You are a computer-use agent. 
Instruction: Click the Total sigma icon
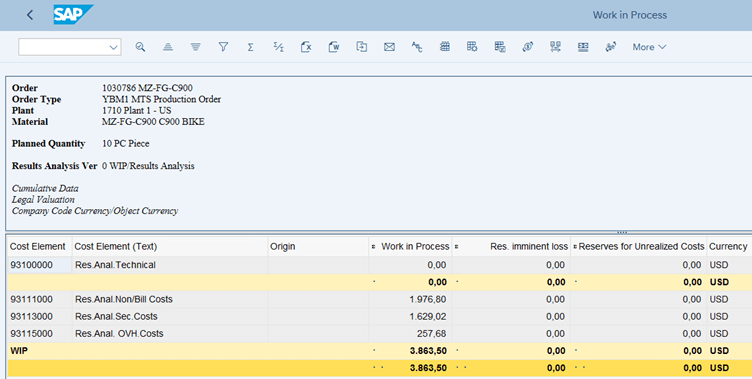coord(250,47)
